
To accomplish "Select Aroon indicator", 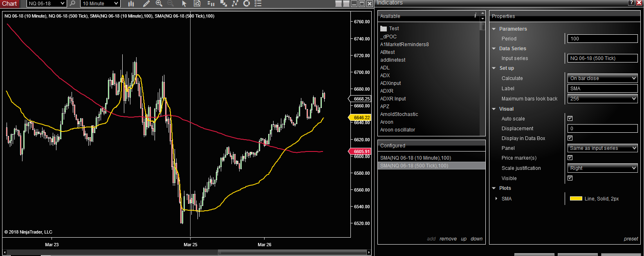I will [387, 122].
